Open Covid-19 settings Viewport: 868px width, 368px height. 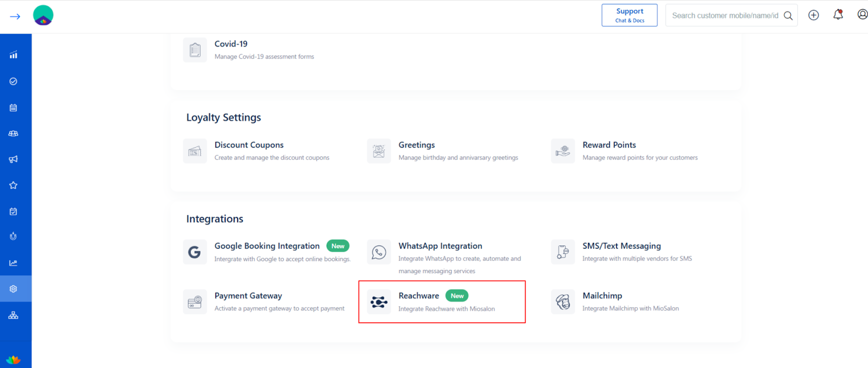coord(231,44)
